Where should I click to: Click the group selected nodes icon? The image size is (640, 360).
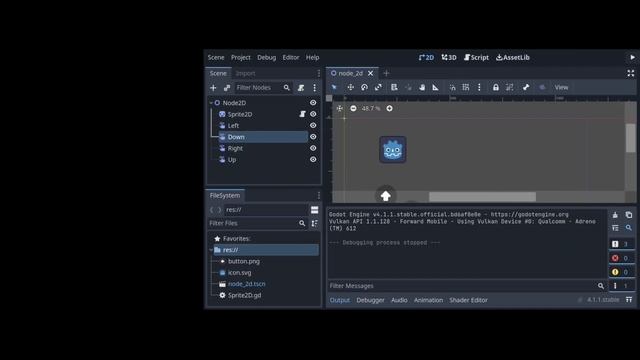tap(509, 87)
